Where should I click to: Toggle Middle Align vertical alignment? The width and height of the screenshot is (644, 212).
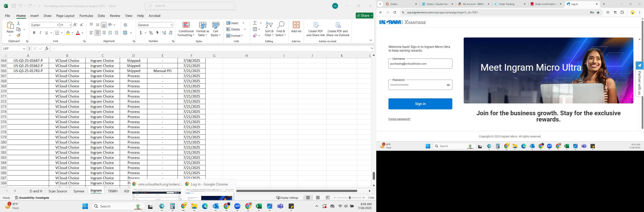point(97,25)
